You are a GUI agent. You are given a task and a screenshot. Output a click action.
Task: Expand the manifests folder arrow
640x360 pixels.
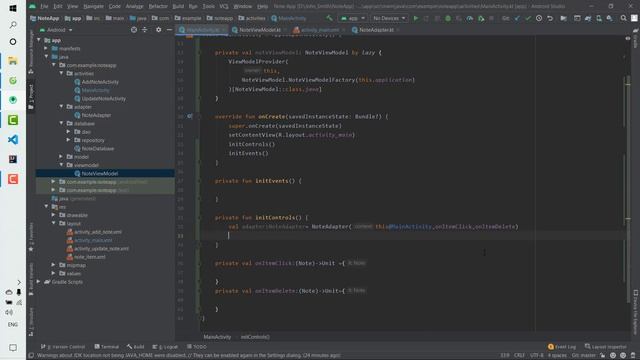tap(47, 48)
